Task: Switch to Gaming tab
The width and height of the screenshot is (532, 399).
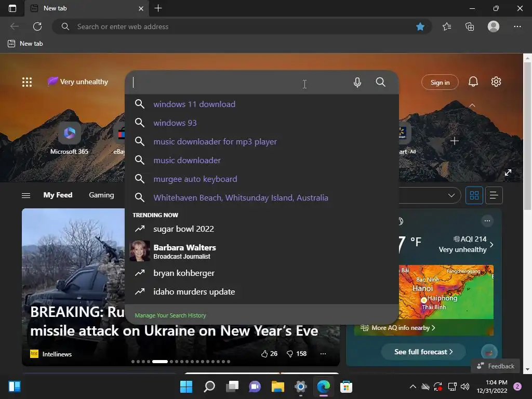Action: [101, 195]
